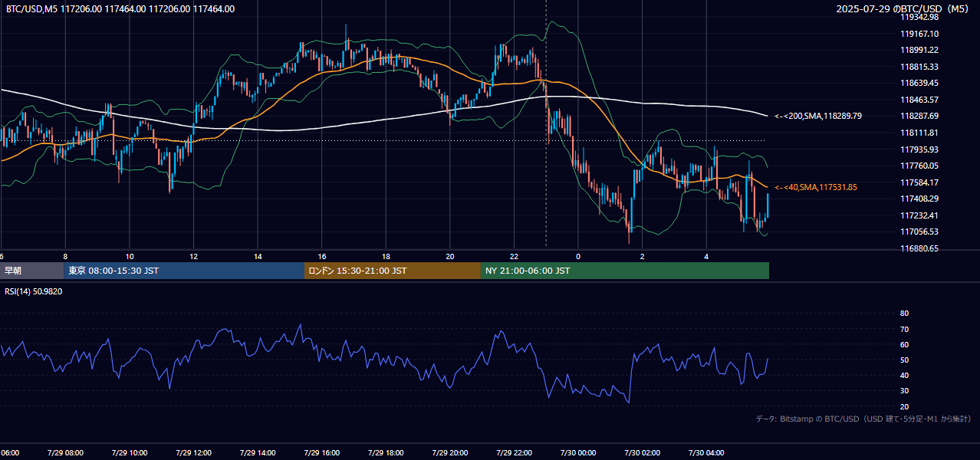Click price axis value 118991.22
Image resolution: width=980 pixels, height=460 pixels.
tap(919, 50)
